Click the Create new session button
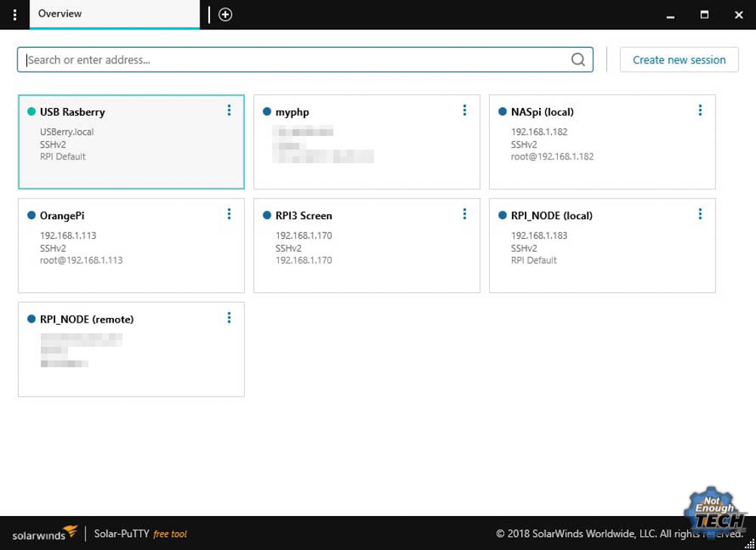 tap(679, 60)
